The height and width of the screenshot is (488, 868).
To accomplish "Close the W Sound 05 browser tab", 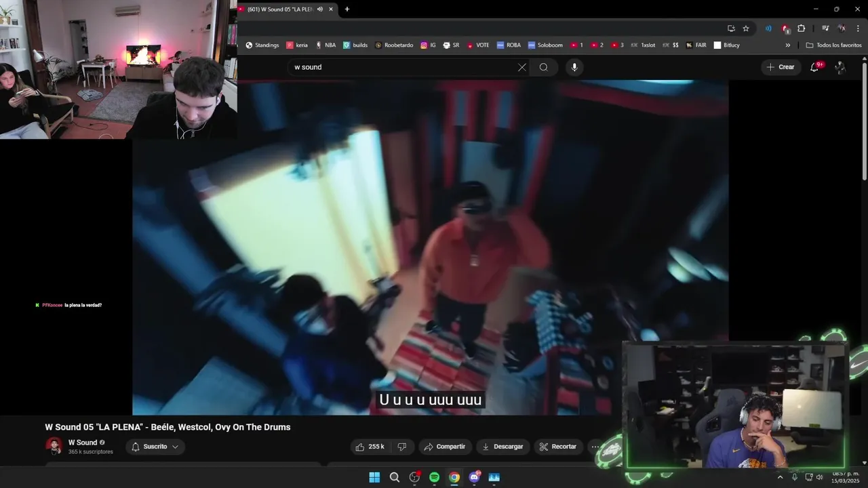I will pyautogui.click(x=331, y=9).
